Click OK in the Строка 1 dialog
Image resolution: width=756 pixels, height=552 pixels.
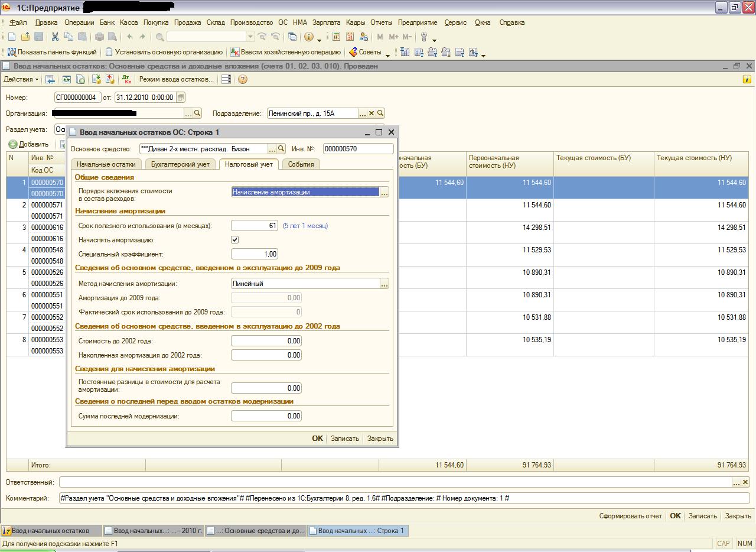(317, 439)
